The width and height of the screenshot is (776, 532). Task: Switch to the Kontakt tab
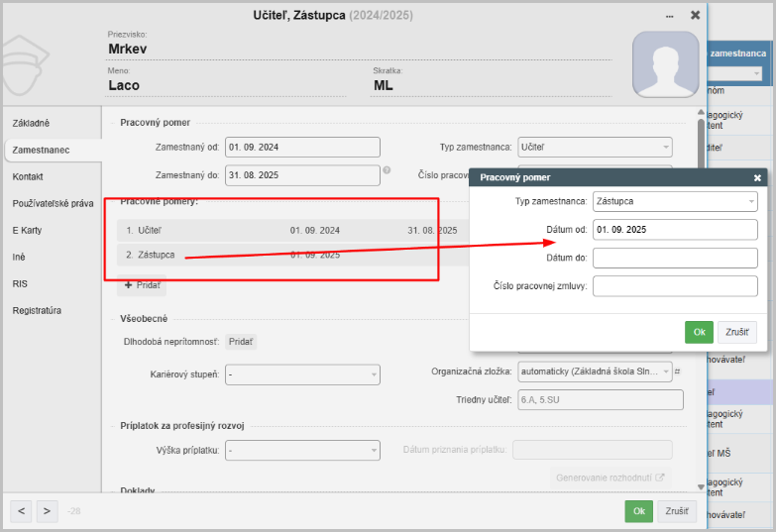tap(28, 176)
